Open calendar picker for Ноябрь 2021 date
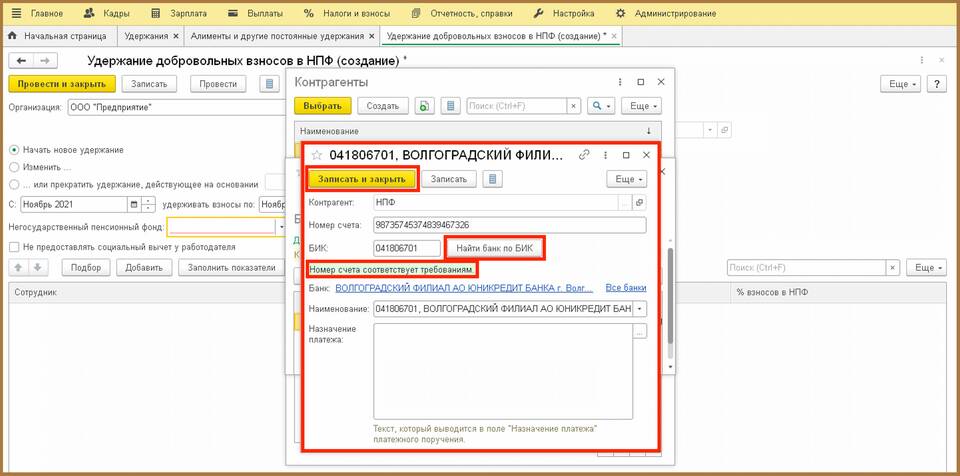960x476 pixels. point(133,205)
